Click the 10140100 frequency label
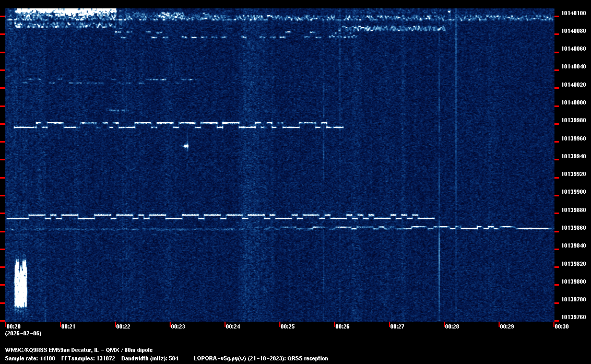591x364 pixels. [x=574, y=13]
